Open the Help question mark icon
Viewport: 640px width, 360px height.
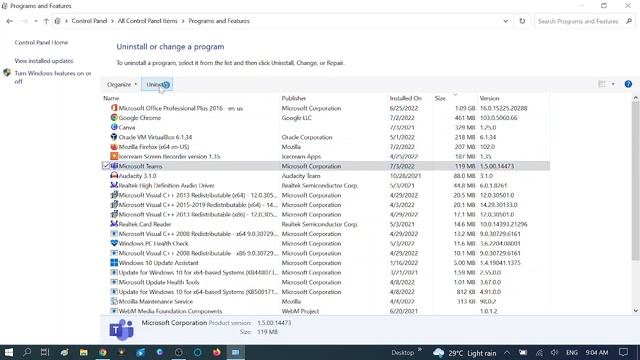628,84
